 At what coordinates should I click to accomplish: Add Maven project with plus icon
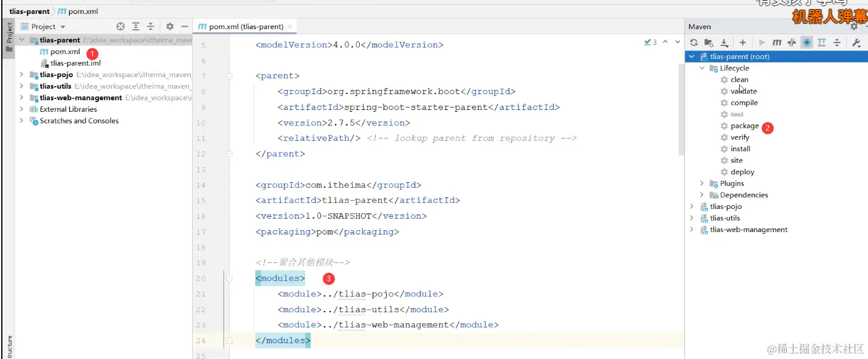coord(743,43)
